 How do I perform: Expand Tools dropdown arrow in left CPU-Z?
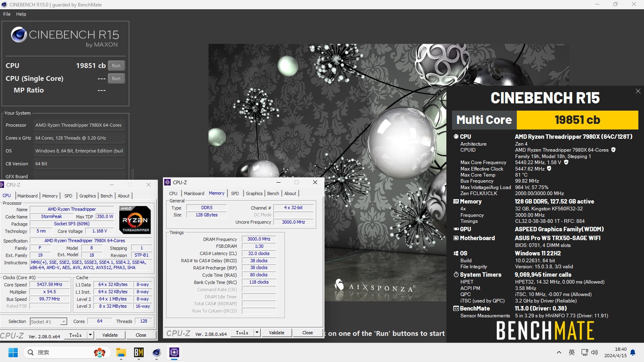pos(90,335)
